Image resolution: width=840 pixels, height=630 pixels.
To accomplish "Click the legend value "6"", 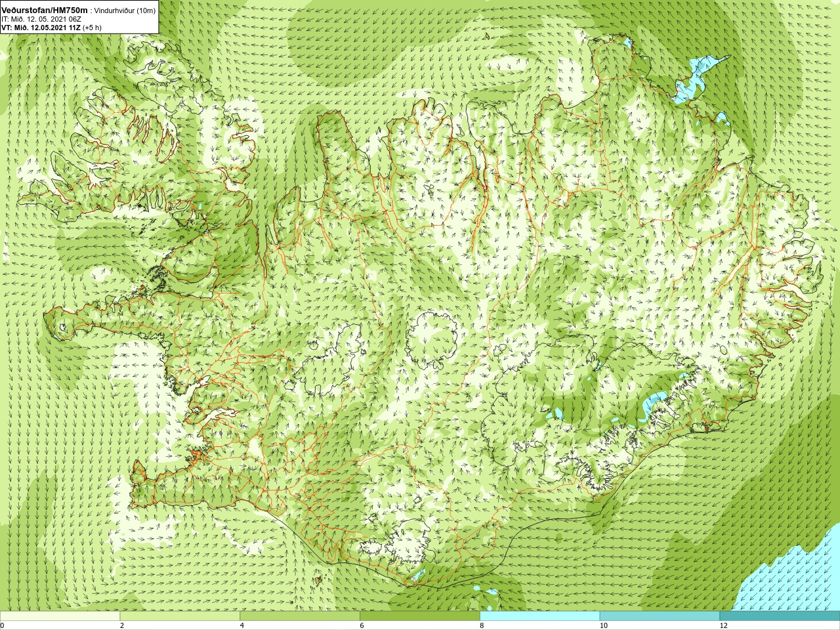I will click(x=362, y=626).
